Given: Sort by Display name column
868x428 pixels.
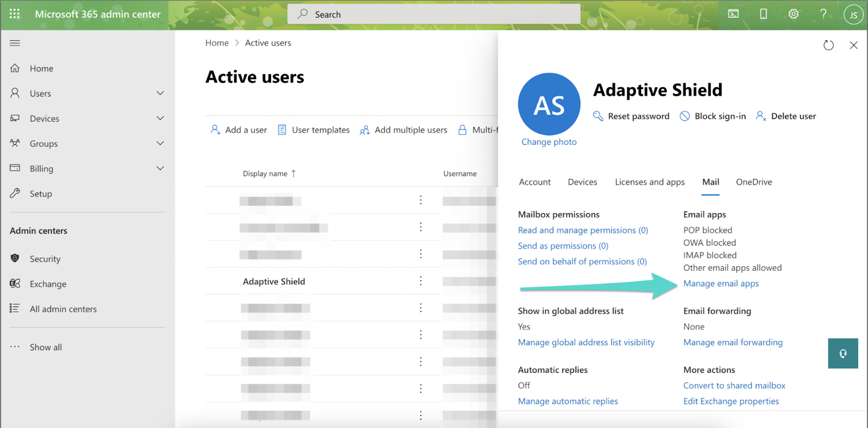Looking at the screenshot, I should 269,174.
